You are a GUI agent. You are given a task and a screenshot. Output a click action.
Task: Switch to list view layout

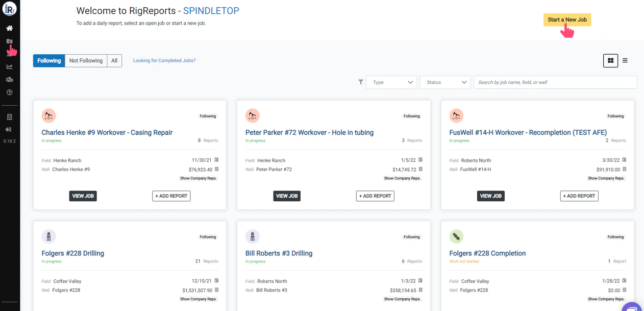click(x=625, y=60)
